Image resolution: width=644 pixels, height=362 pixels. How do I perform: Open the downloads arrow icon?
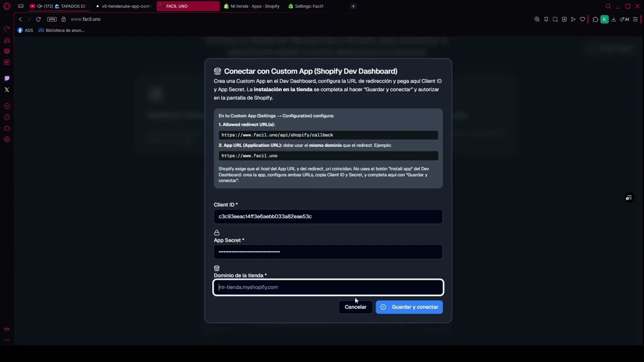click(x=613, y=19)
